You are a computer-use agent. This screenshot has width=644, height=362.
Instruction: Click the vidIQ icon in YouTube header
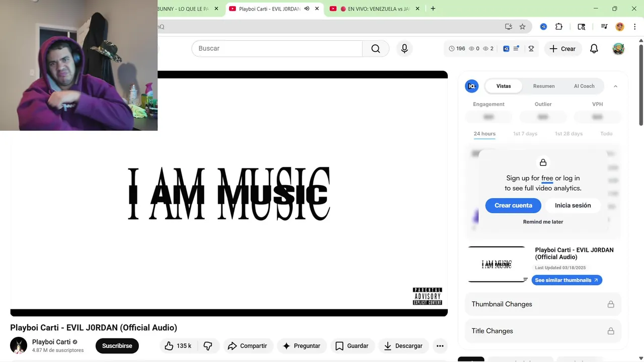506,49
